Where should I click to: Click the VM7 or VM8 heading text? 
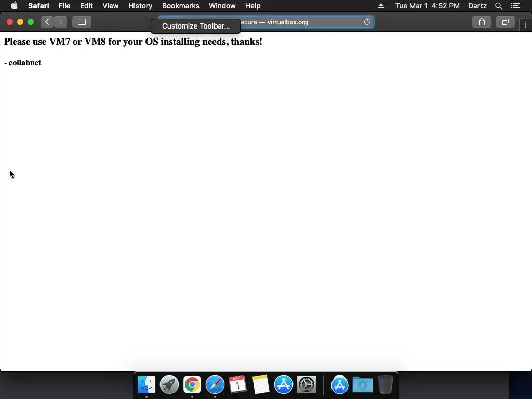[133, 42]
